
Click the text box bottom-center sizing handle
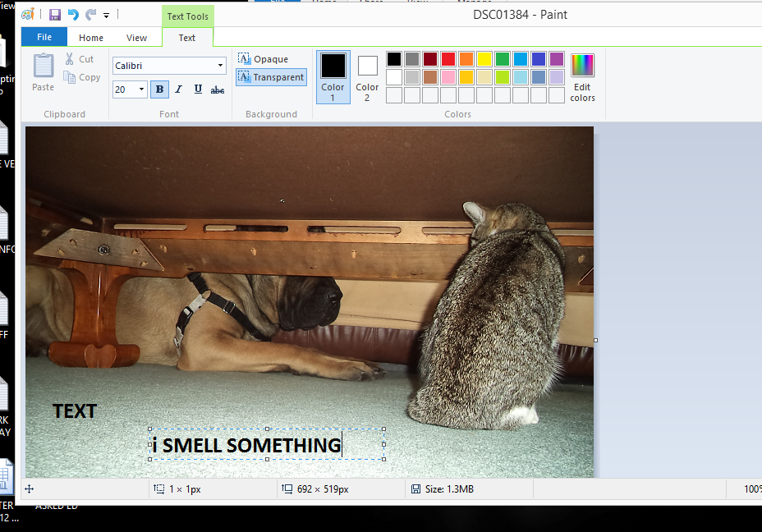[268, 459]
